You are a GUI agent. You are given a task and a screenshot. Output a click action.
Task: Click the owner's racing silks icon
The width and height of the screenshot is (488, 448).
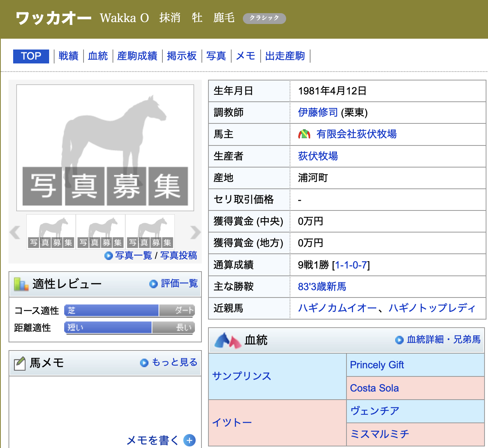click(304, 134)
